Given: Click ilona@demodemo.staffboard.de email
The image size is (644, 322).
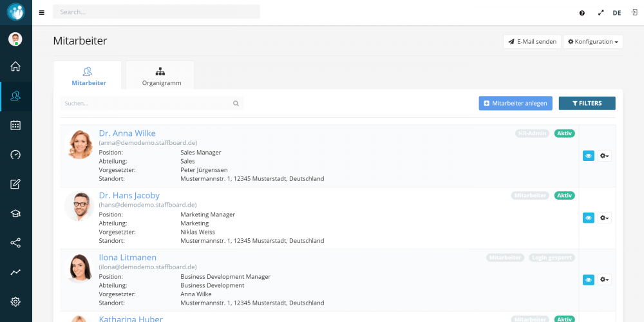Looking at the screenshot, I should (148, 267).
